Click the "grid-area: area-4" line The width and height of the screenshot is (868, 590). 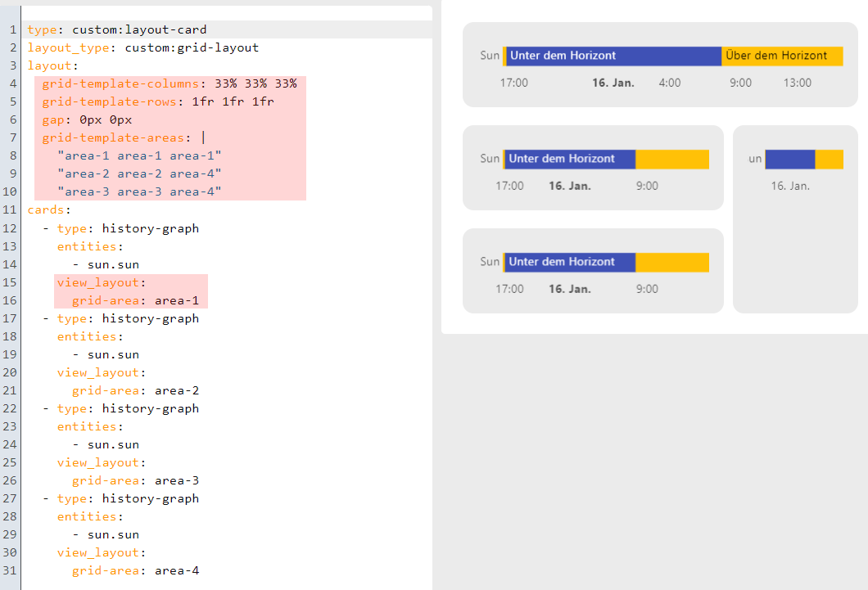(135, 570)
